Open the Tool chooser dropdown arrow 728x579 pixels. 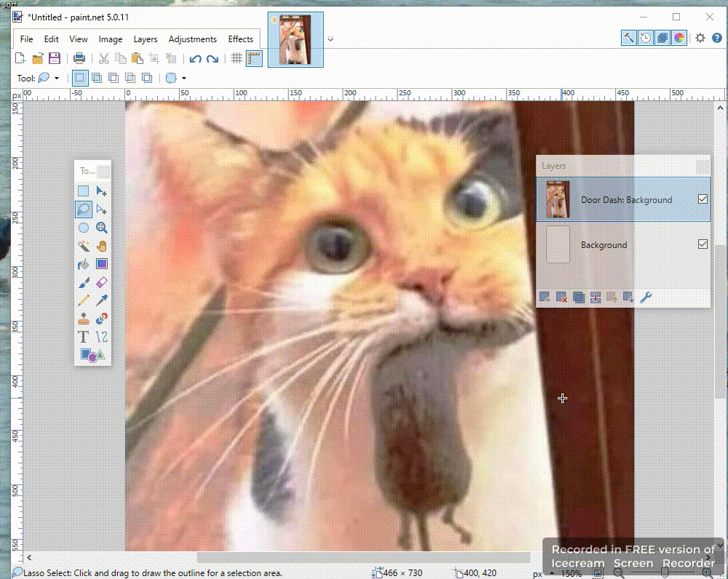(57, 78)
